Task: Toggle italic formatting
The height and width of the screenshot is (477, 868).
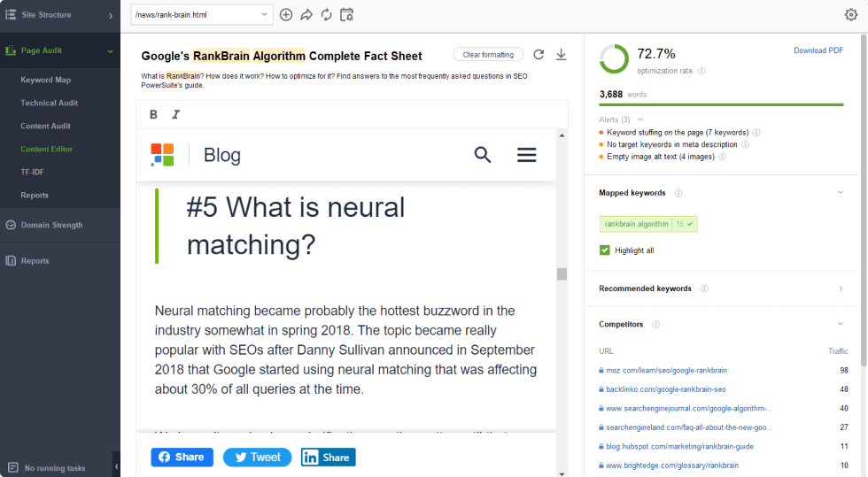Action: [175, 114]
